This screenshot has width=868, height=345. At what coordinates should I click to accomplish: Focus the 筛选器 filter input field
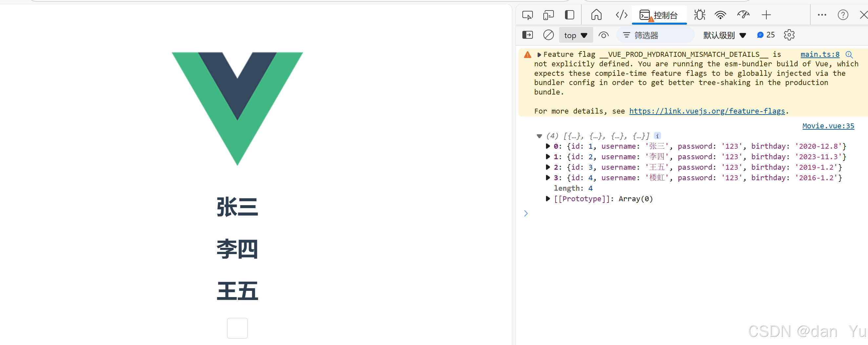656,35
